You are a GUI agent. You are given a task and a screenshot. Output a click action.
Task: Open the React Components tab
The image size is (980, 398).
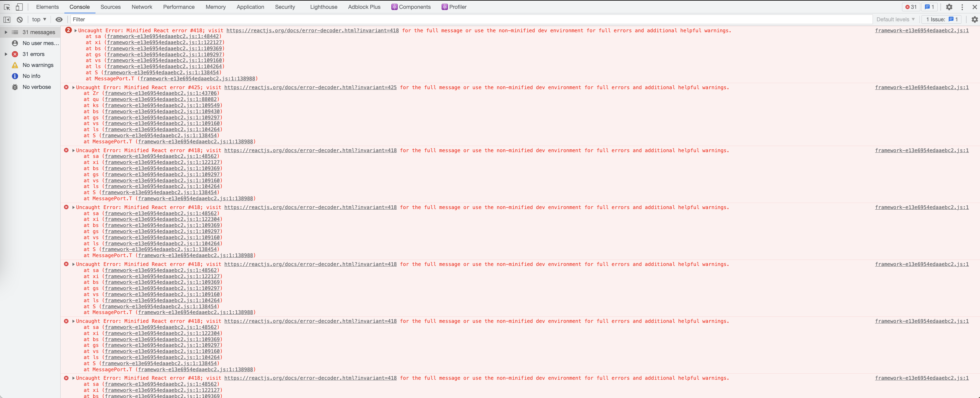[411, 7]
